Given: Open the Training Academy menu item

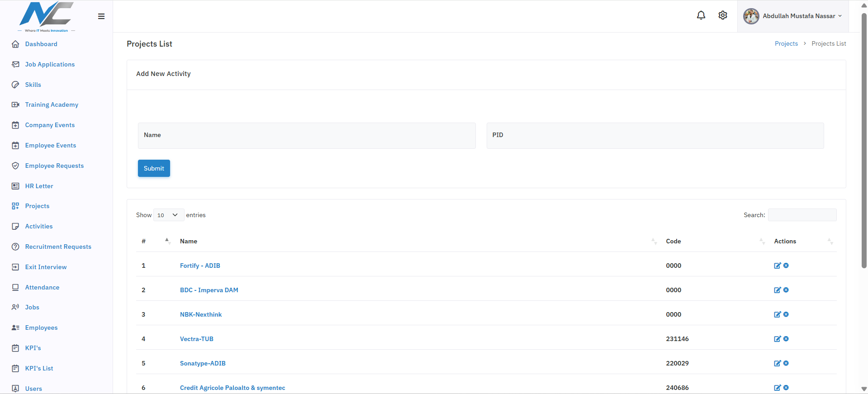Looking at the screenshot, I should (x=52, y=104).
